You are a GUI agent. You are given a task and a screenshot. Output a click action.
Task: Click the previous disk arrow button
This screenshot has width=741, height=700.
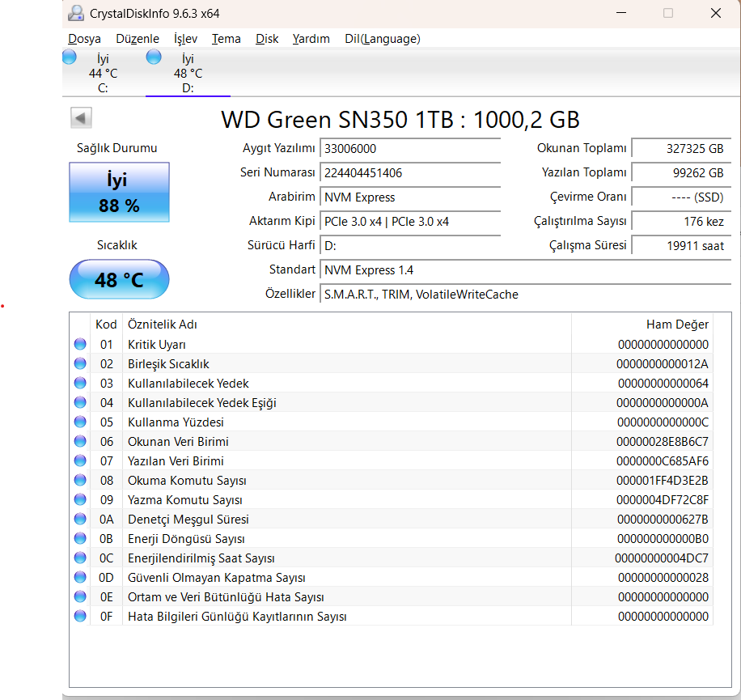(x=81, y=117)
